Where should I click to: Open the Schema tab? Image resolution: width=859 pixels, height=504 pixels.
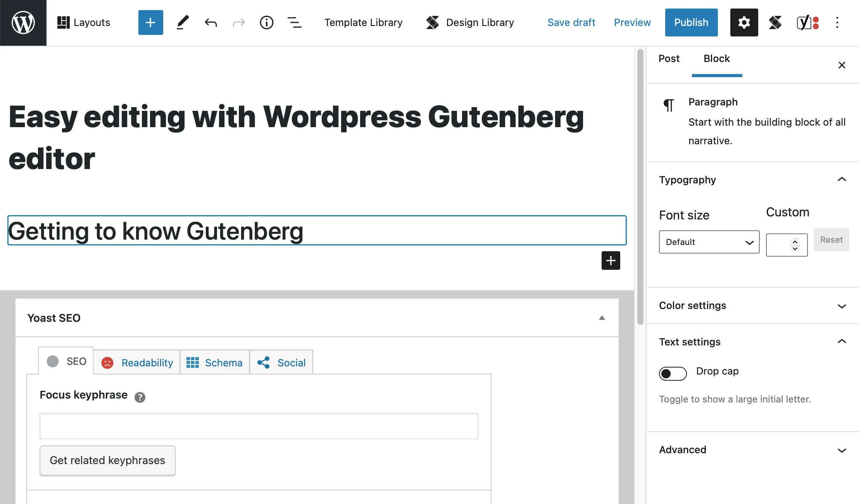[215, 362]
